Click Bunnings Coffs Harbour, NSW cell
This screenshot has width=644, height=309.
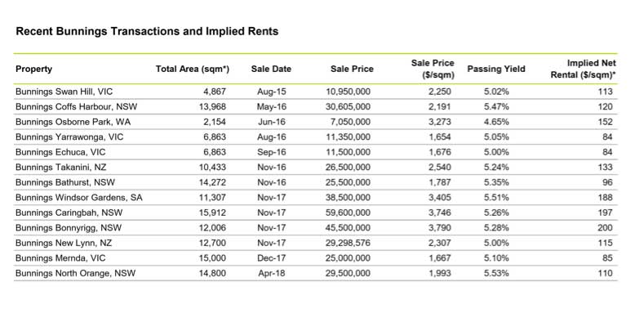point(77,106)
